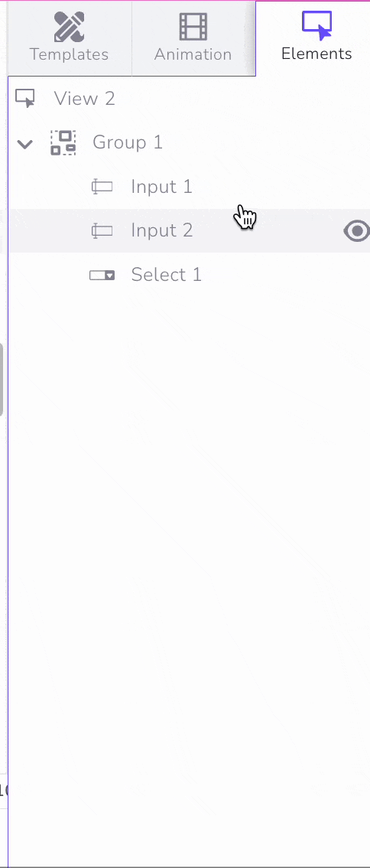Click the View 2 screen icon
Image resolution: width=370 pixels, height=868 pixels.
pos(25,99)
